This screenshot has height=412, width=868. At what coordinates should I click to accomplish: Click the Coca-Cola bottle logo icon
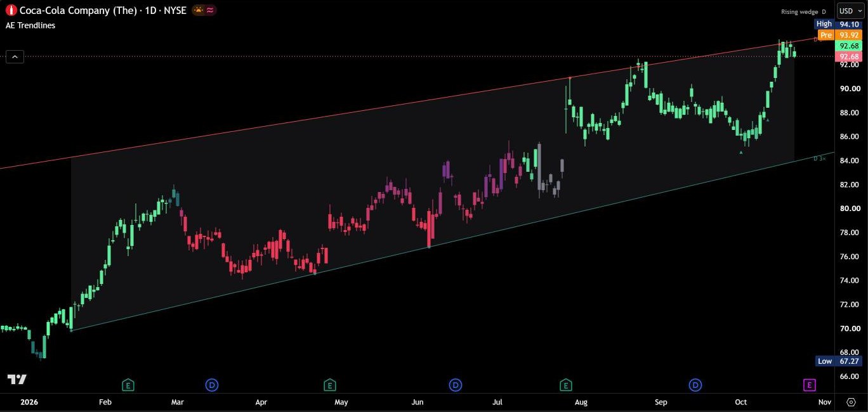(11, 10)
